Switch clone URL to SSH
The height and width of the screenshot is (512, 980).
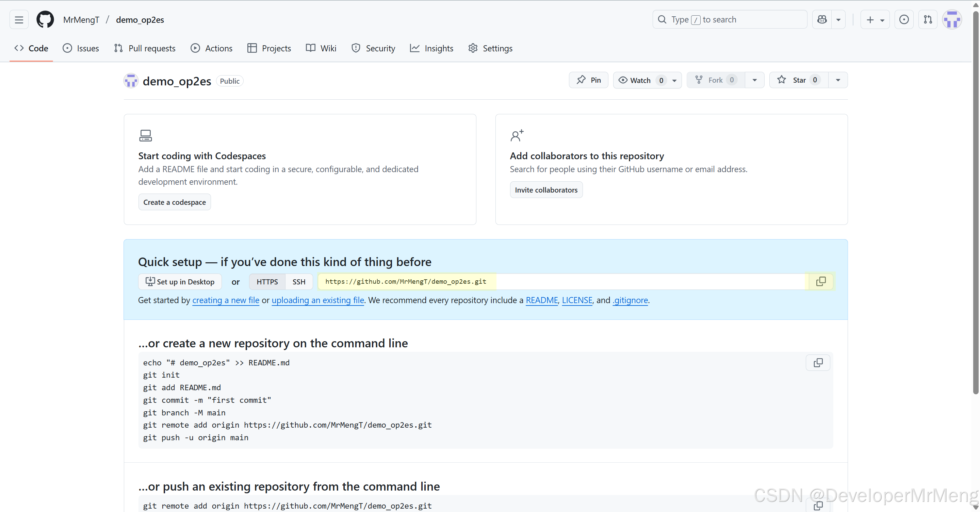click(x=299, y=282)
